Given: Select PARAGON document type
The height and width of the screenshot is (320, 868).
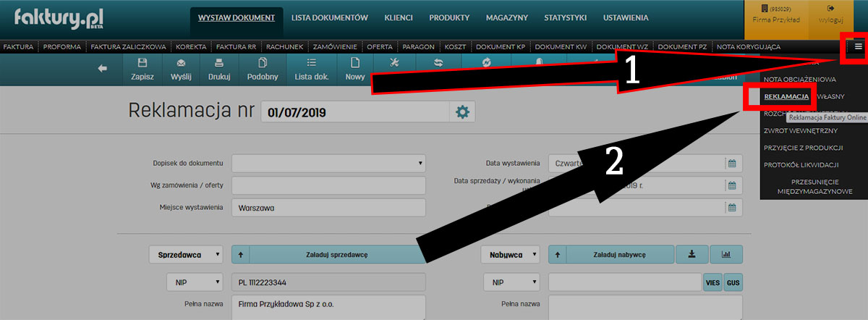Looking at the screenshot, I should [x=419, y=46].
